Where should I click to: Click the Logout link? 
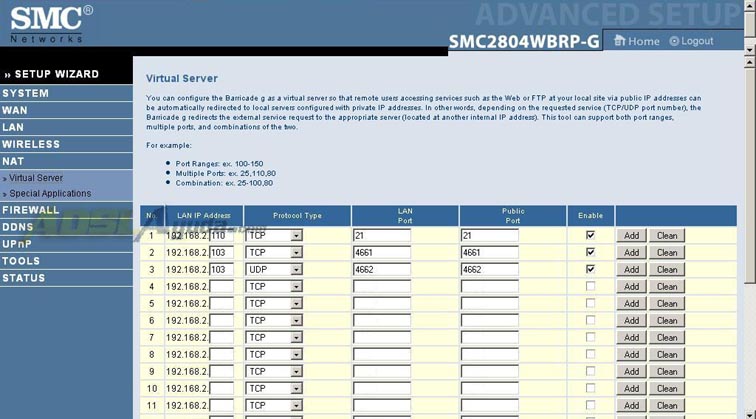pos(691,41)
